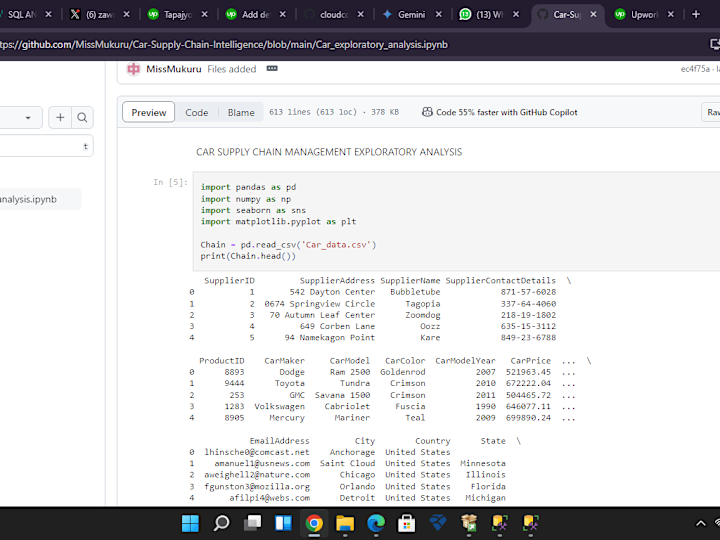Viewport: 720px width, 540px height.
Task: Click 'CAR SUPPLY CHAIN MANAGEMENT EXPLORATORY ANALYSIS' heading
Action: [329, 152]
